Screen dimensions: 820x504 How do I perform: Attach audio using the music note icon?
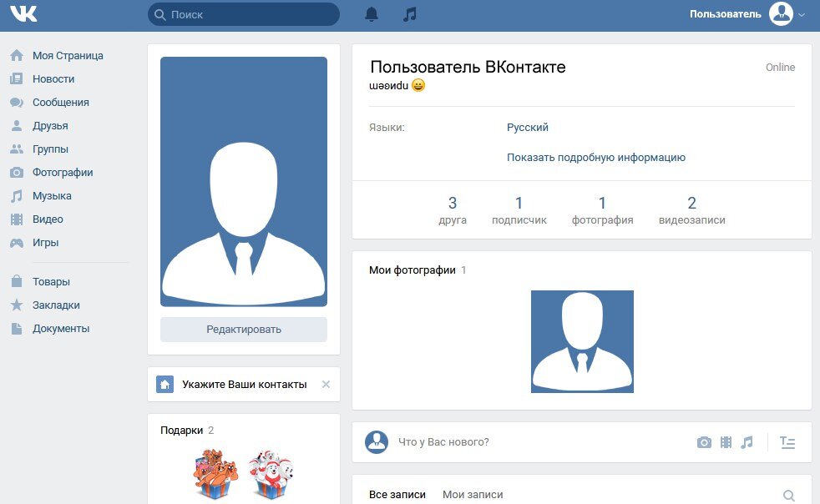[747, 442]
